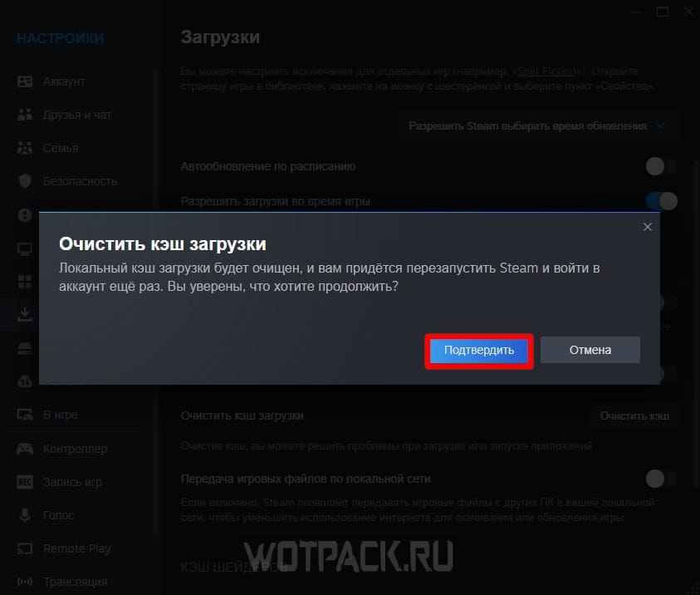Click the Друзья и чат people icon
The height and width of the screenshot is (595, 700).
click(25, 115)
